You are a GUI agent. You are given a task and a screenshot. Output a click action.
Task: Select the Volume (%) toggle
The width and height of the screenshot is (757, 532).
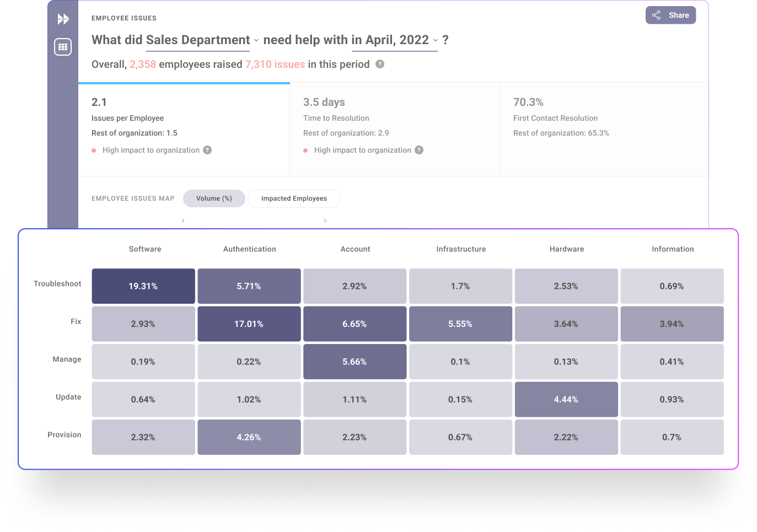pos(214,198)
